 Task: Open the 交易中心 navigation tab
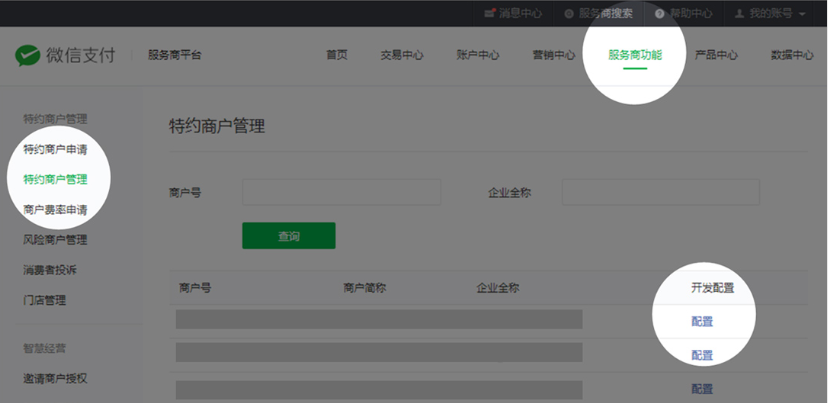(x=402, y=56)
